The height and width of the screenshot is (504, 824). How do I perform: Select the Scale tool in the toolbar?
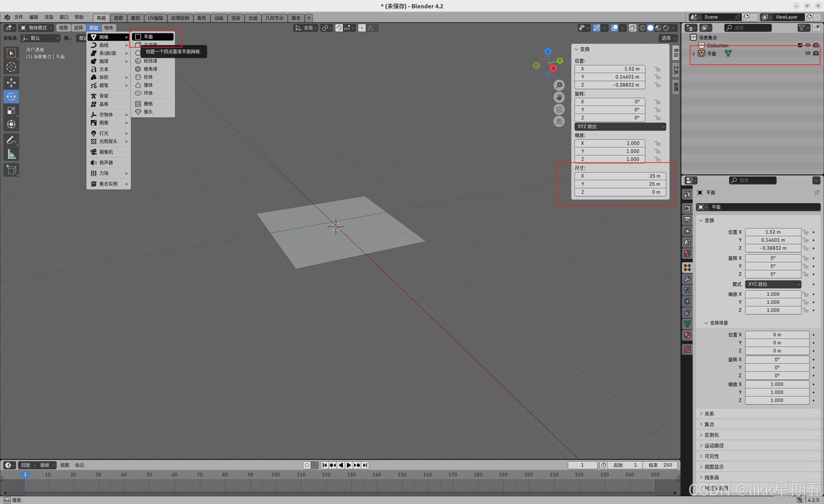pos(11,110)
